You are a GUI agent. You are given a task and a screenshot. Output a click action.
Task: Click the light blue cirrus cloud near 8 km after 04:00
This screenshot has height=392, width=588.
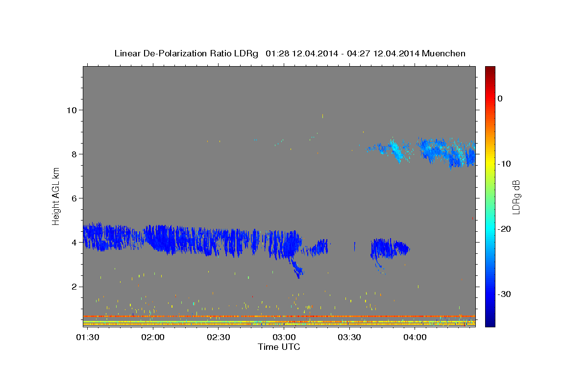click(446, 152)
